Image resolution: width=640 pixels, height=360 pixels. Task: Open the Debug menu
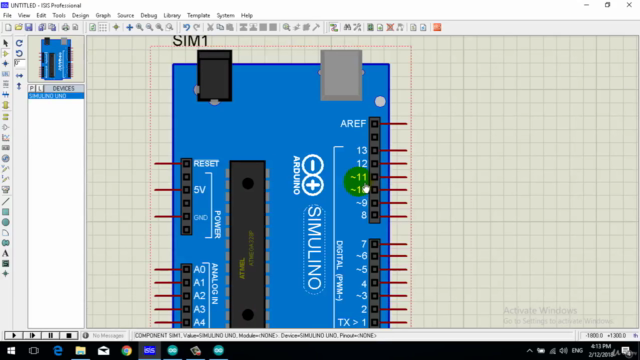coord(149,16)
